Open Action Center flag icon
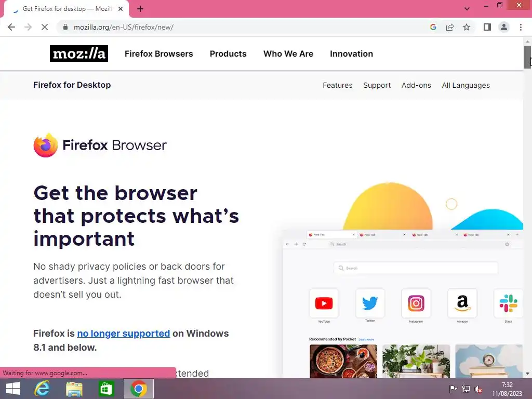 pos(453,389)
